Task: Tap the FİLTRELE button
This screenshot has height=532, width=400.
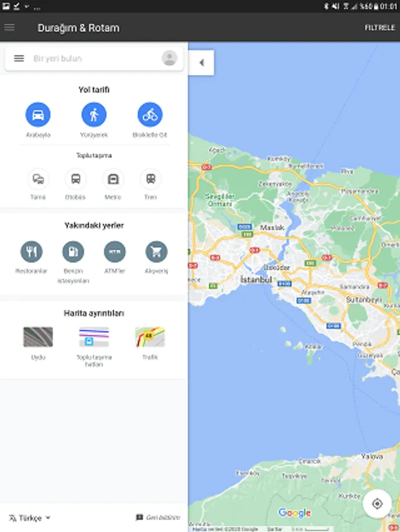Action: point(380,27)
